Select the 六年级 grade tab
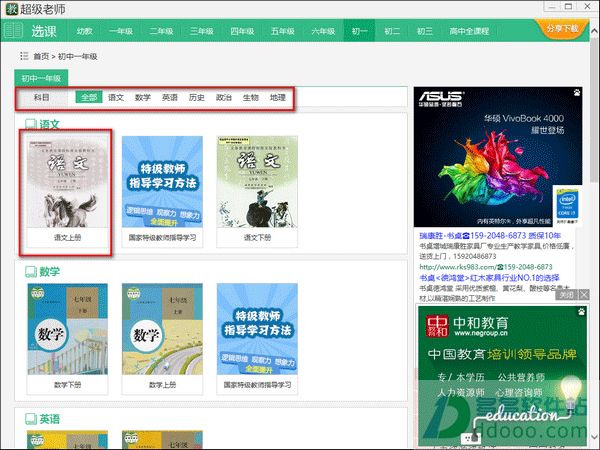600x450 pixels. pos(323,31)
